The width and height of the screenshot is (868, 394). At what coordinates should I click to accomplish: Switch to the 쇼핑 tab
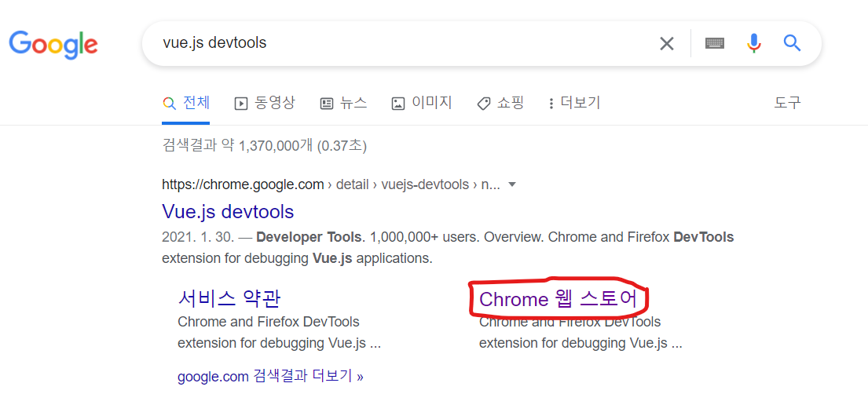[500, 103]
